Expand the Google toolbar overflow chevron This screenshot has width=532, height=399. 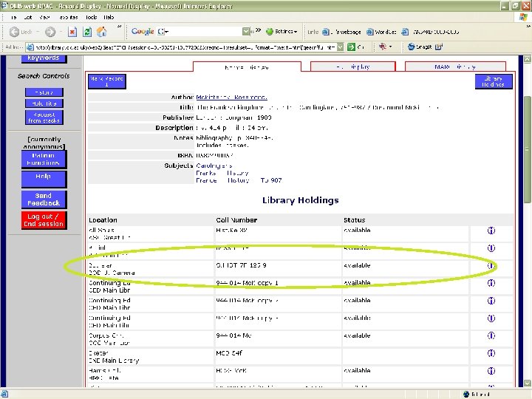click(259, 30)
